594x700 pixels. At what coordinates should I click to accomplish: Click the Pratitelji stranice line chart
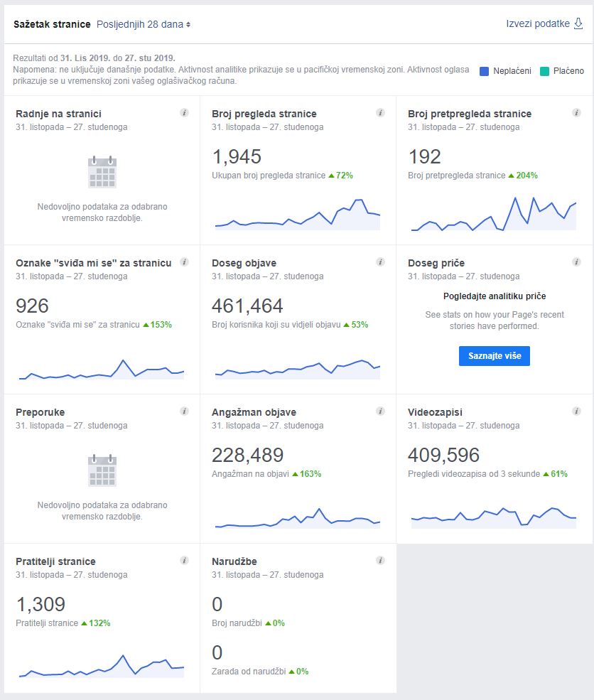click(x=102, y=666)
